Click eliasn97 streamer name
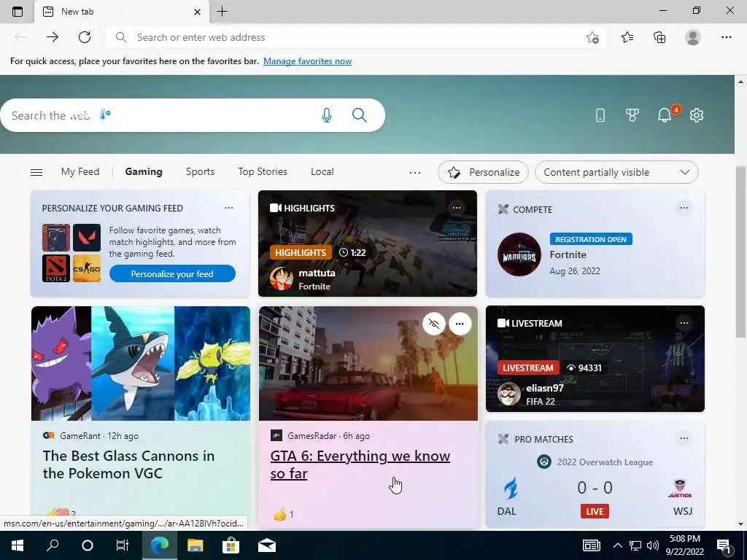Screen dimensions: 747x560 coord(545,388)
